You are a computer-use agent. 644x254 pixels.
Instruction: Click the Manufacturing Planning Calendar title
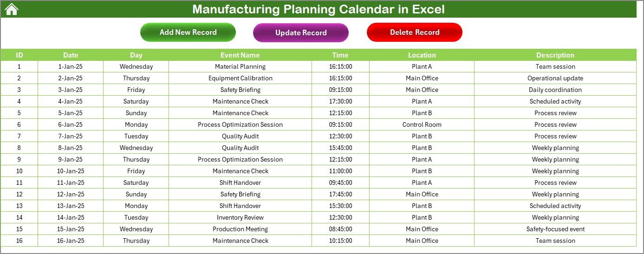[319, 9]
